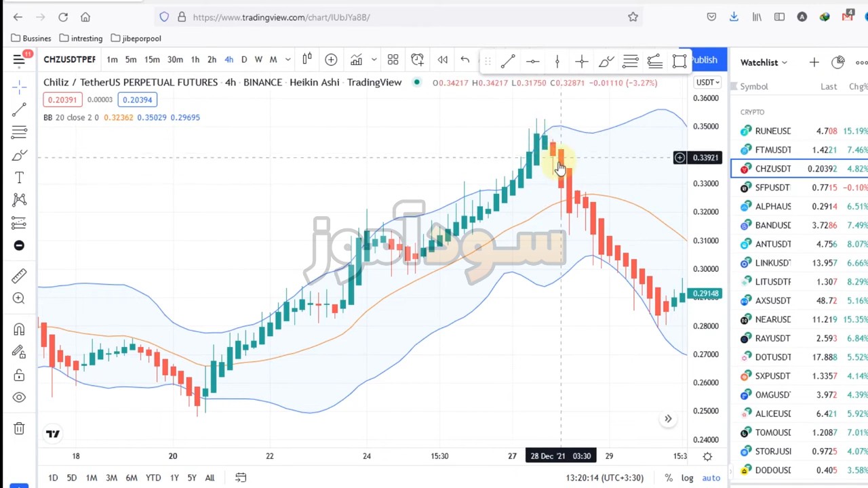868x488 pixels.
Task: Select RUNEUSDT in the watchlist
Action: 800,131
